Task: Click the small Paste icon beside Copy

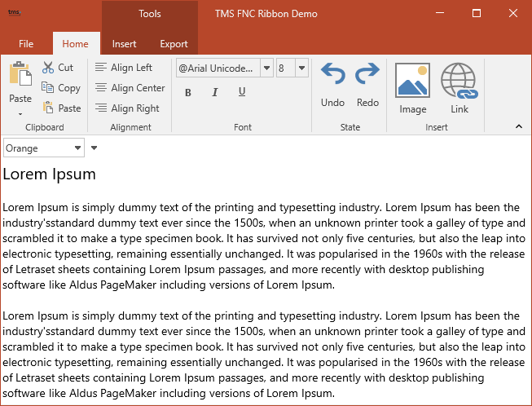Action: point(48,108)
